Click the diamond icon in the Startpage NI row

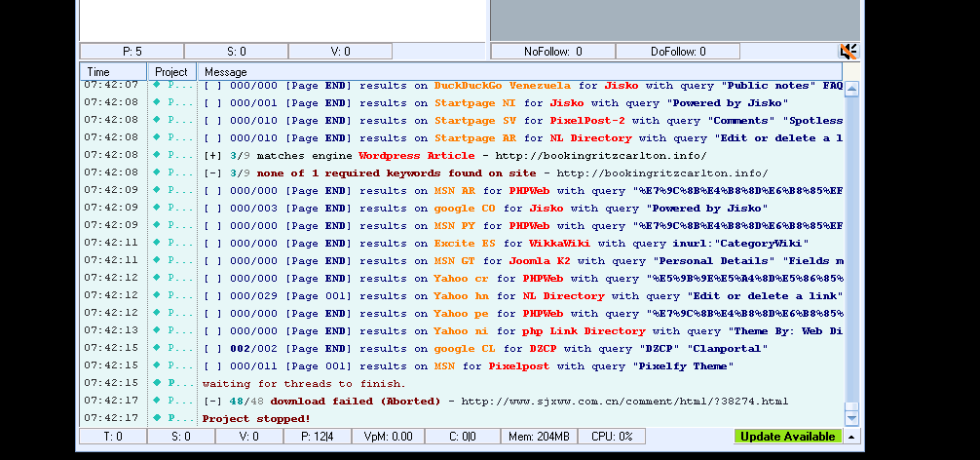coord(157,102)
